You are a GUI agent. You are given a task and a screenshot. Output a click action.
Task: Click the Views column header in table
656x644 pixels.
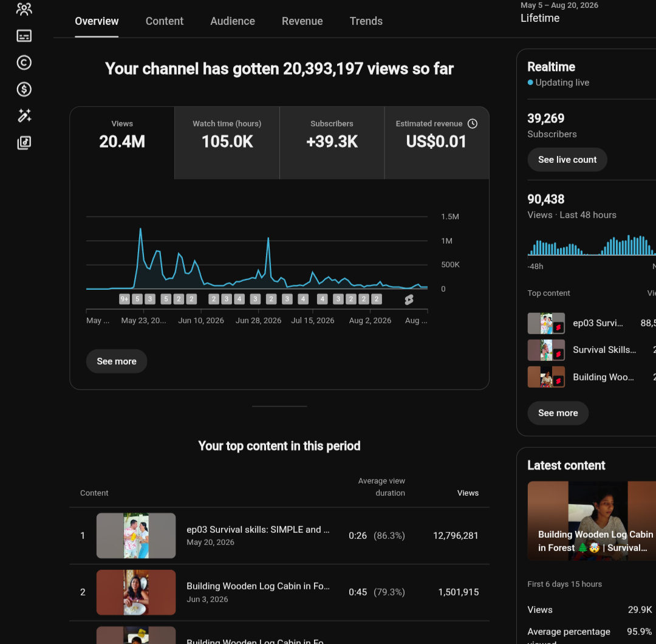[468, 493]
